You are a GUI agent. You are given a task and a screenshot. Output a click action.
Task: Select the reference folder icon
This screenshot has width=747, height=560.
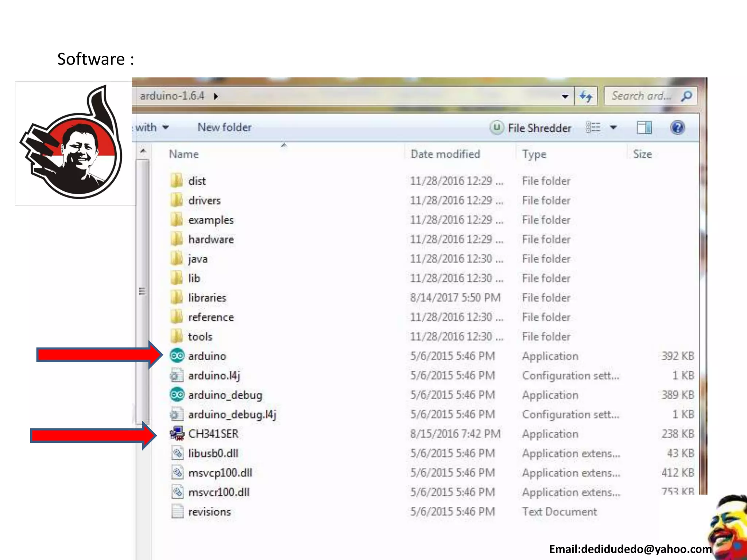tap(177, 317)
